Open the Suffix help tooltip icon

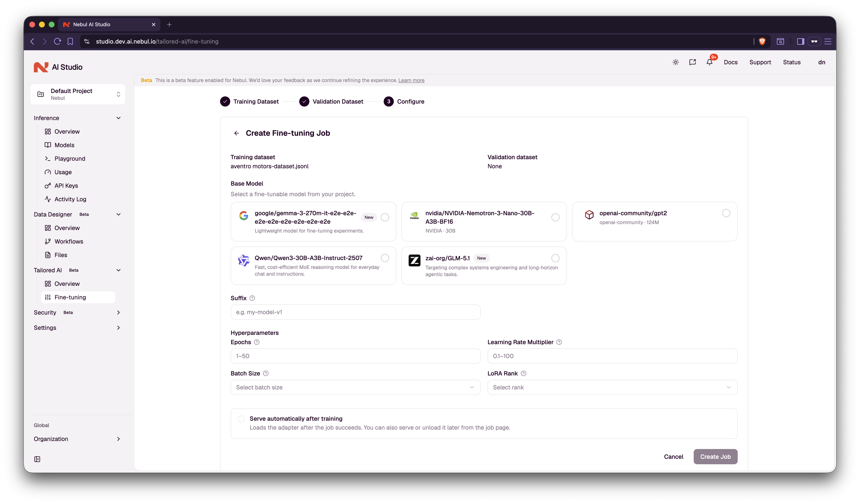point(252,298)
